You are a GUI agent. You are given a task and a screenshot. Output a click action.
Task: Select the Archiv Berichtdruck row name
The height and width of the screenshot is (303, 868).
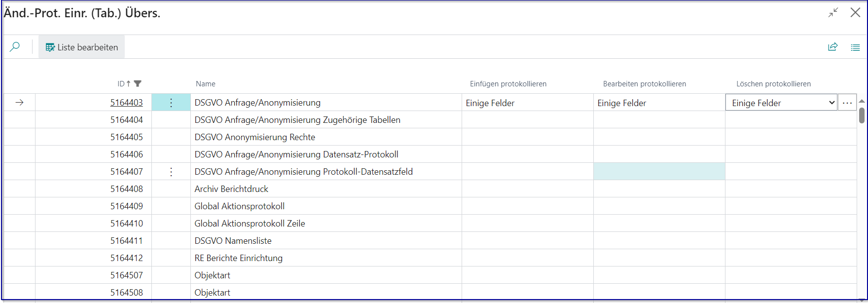tap(231, 189)
